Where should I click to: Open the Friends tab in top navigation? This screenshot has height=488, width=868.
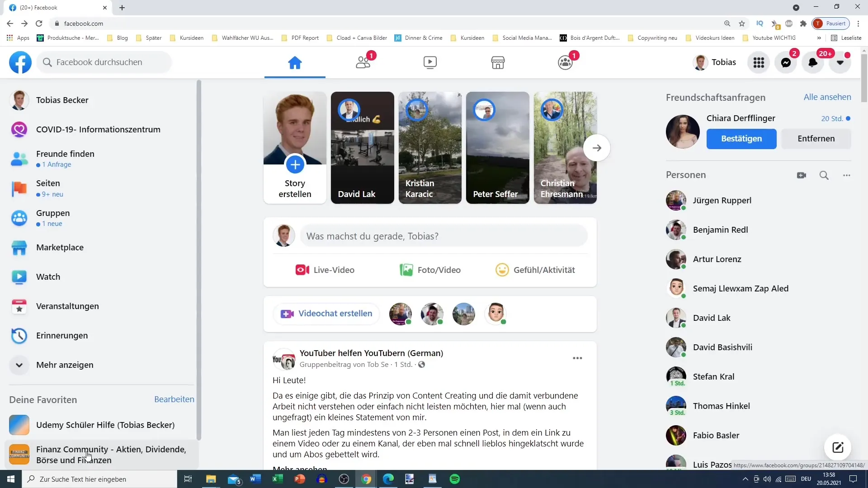pyautogui.click(x=363, y=62)
